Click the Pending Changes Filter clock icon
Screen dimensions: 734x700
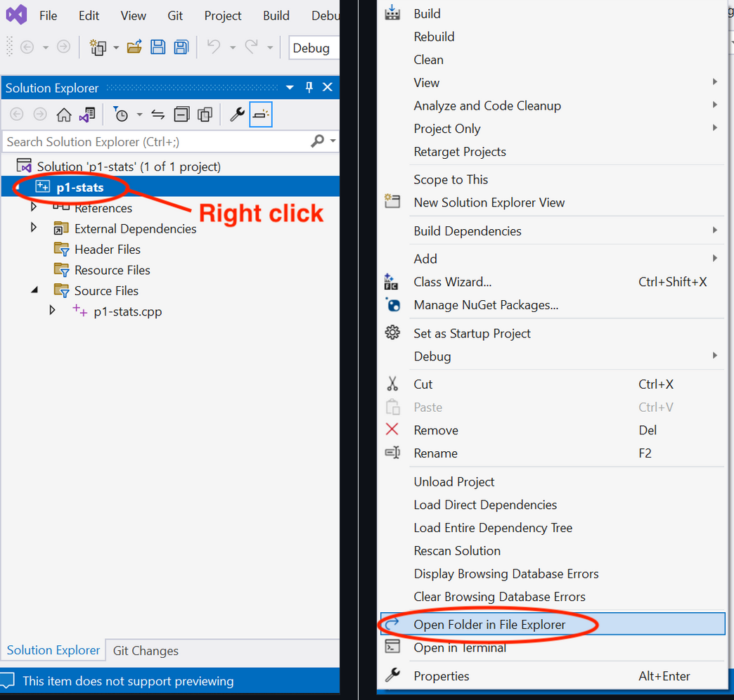point(121,114)
